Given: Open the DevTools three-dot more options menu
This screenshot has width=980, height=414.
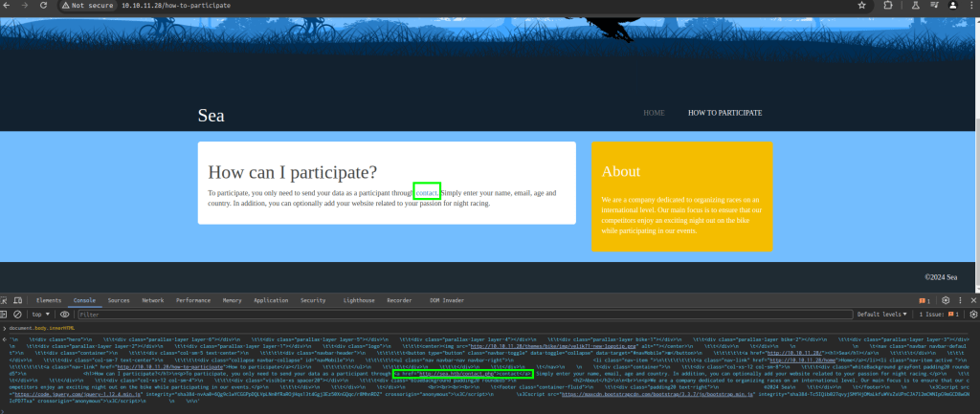Looking at the screenshot, I should [960, 300].
